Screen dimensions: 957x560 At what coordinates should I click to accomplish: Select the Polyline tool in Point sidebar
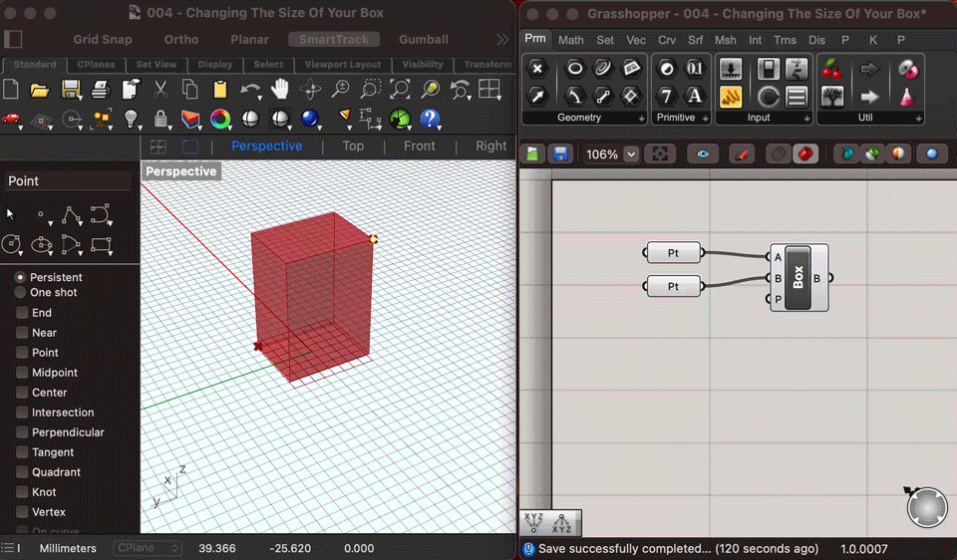pos(71,215)
